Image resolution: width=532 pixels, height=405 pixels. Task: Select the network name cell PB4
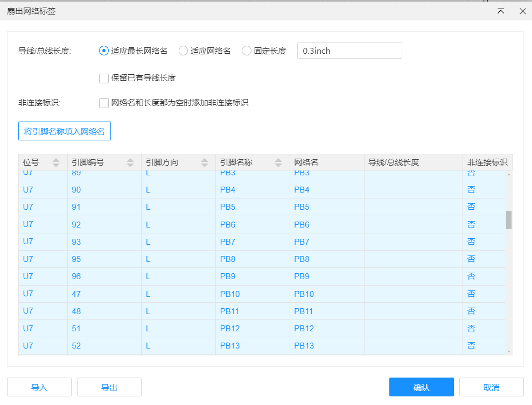327,190
